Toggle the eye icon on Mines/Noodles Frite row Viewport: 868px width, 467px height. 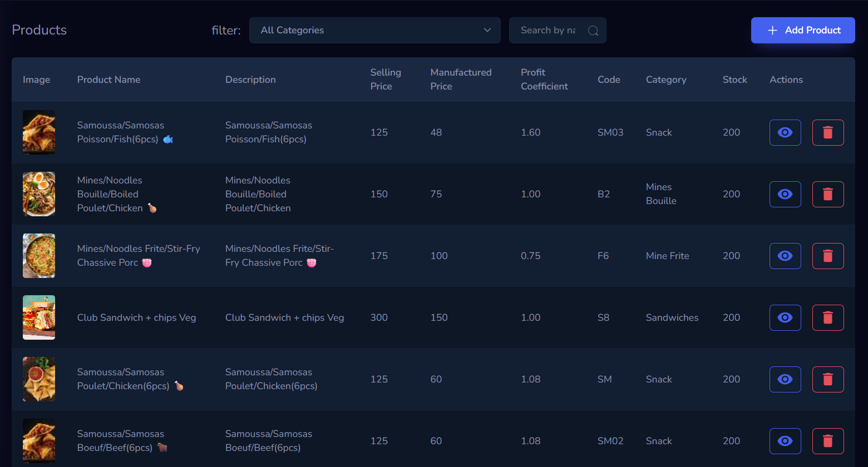click(x=785, y=256)
